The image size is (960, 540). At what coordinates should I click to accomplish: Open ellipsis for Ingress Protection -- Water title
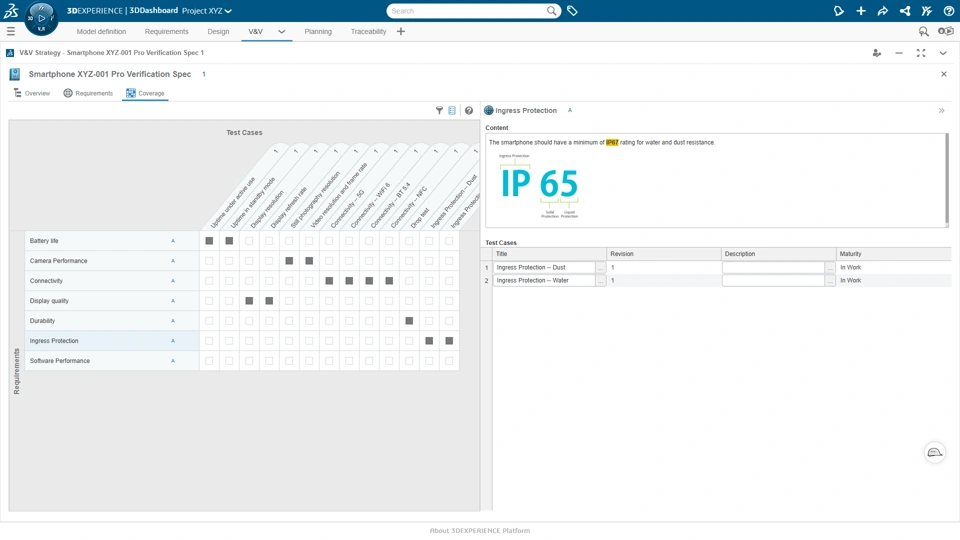(x=601, y=280)
